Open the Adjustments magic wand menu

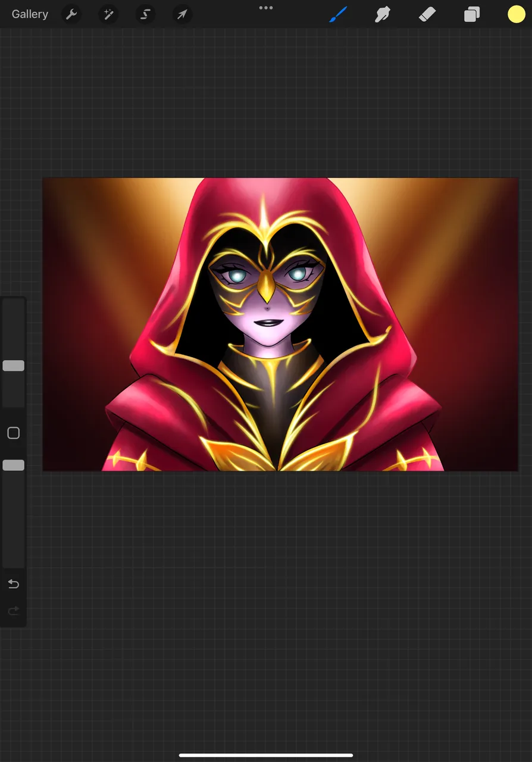point(108,14)
